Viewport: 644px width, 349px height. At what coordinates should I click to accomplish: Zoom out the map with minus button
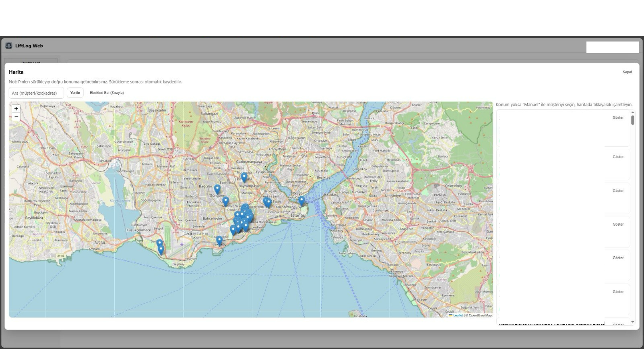pyautogui.click(x=16, y=117)
